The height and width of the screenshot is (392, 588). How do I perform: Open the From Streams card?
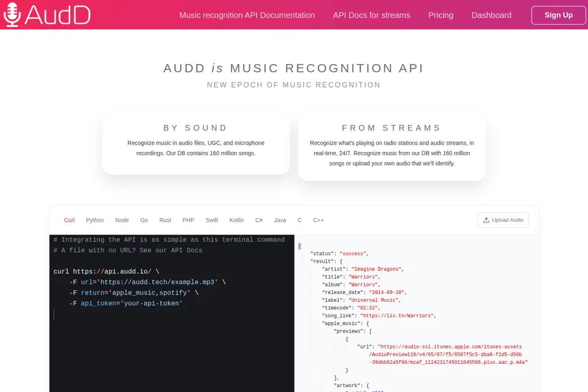[x=391, y=148]
